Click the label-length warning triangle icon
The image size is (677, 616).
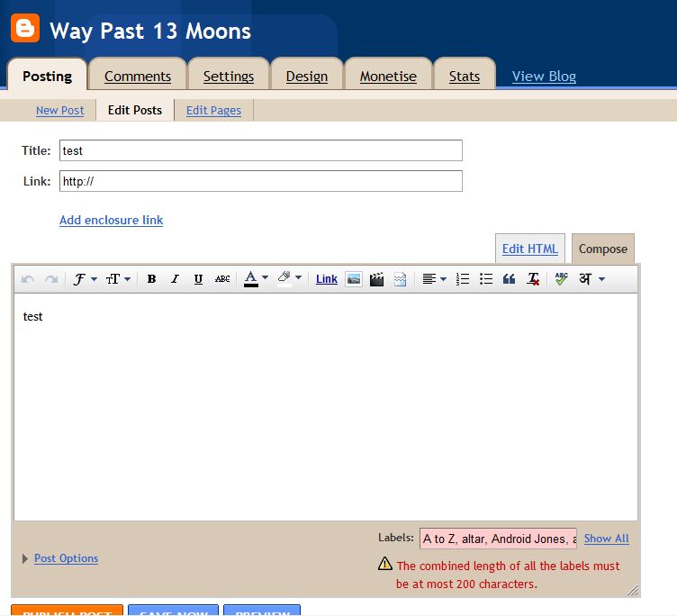[385, 564]
